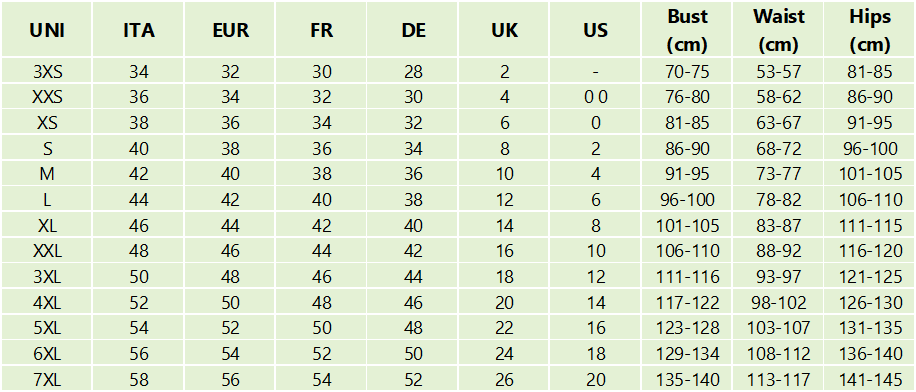Select the XXS size cell
Image resolution: width=916 pixels, height=392 pixels.
[47, 96]
